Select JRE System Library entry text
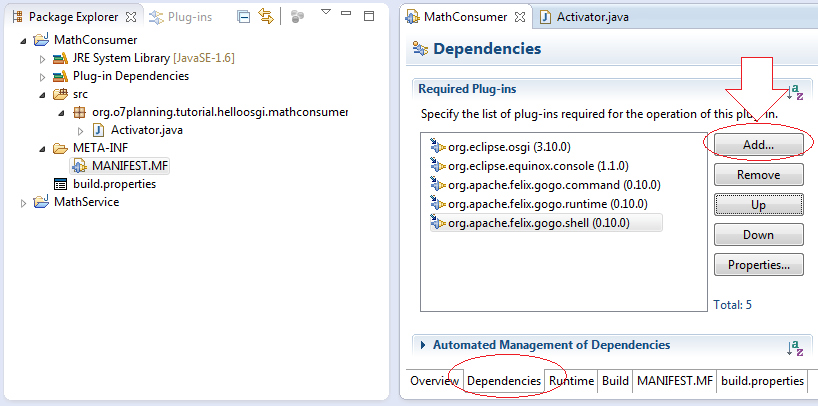Viewport: 818px width, 406px height. coord(154,58)
